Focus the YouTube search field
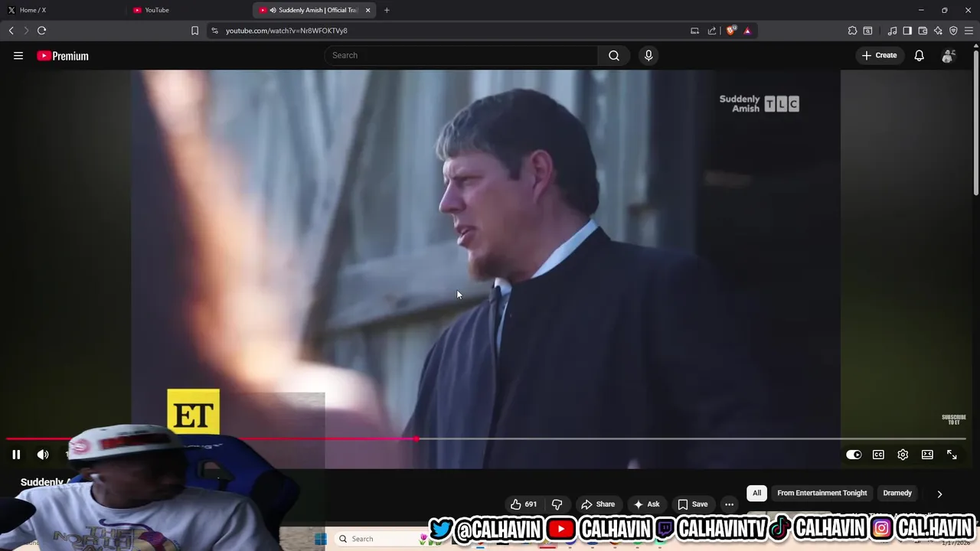 click(462, 55)
